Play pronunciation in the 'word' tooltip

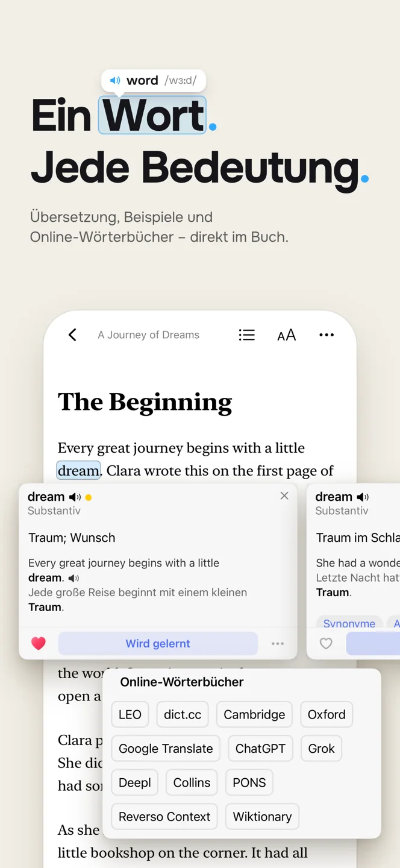115,81
